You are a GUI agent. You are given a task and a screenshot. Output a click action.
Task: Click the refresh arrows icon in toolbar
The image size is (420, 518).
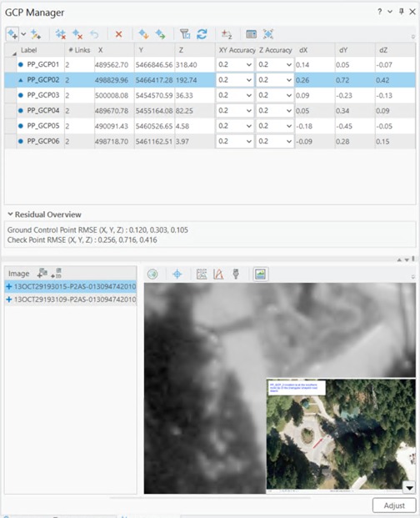pyautogui.click(x=202, y=34)
